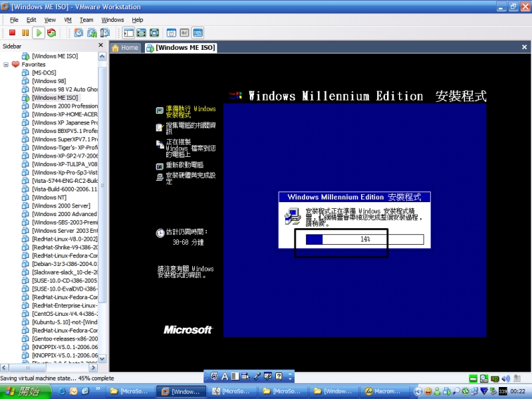The height and width of the screenshot is (399, 532).
Task: Open the Macromedia taskbar button
Action: (x=384, y=392)
